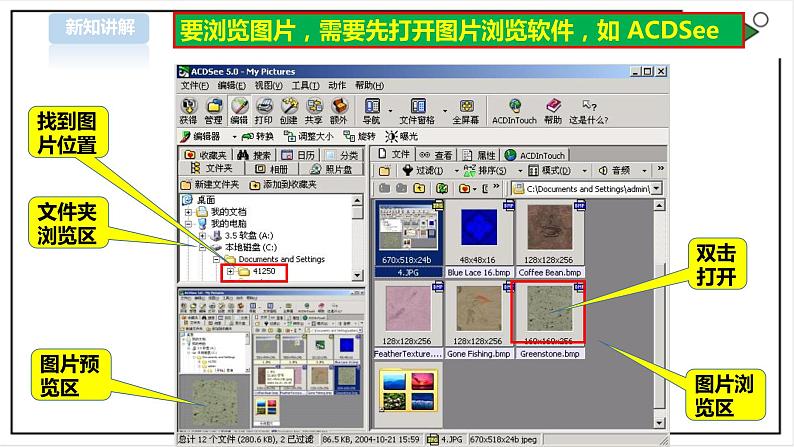Activate the 这是什么? help pointer
794x447 pixels.
589,110
